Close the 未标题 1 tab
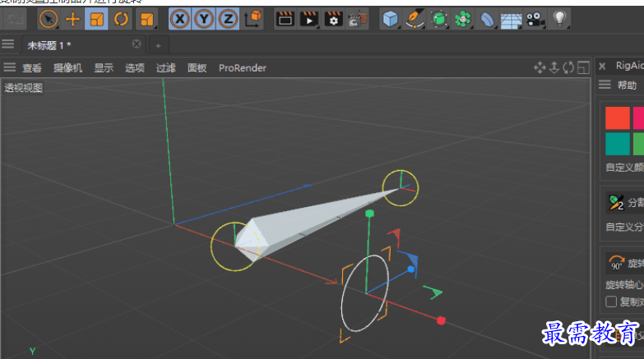644x359 pixels. coord(137,44)
